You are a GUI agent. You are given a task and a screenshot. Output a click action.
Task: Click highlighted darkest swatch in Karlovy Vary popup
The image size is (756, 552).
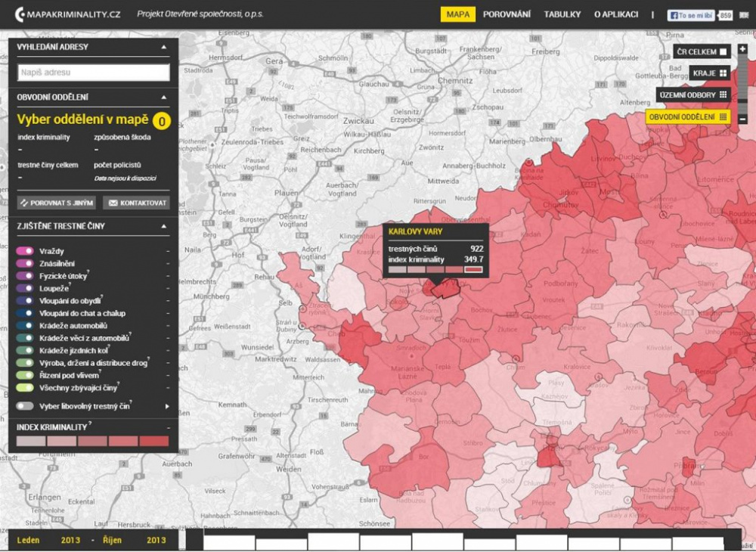point(473,269)
